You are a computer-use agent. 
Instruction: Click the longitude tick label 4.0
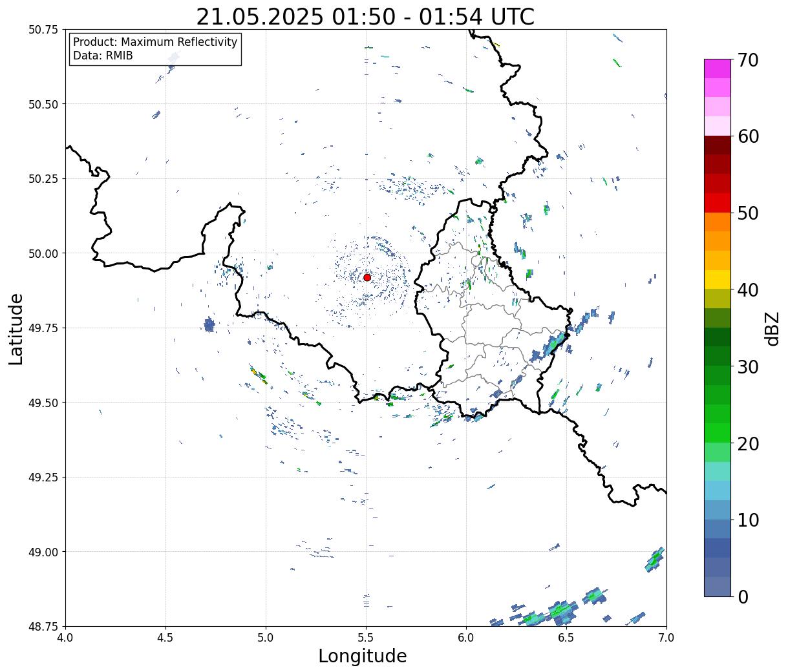click(65, 638)
